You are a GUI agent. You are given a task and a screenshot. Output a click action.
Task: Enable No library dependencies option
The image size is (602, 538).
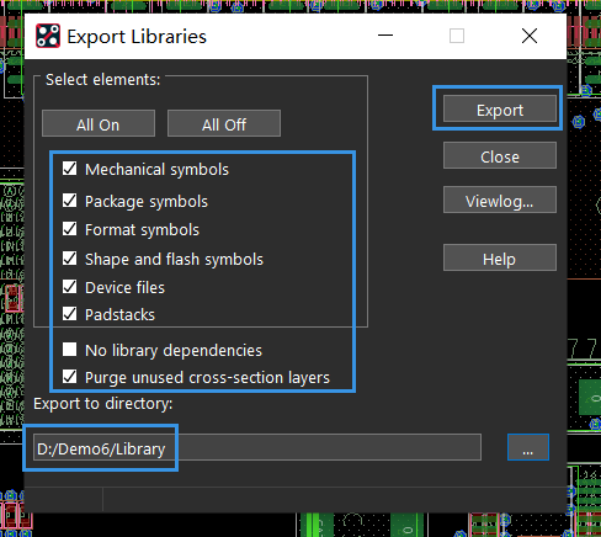70,349
